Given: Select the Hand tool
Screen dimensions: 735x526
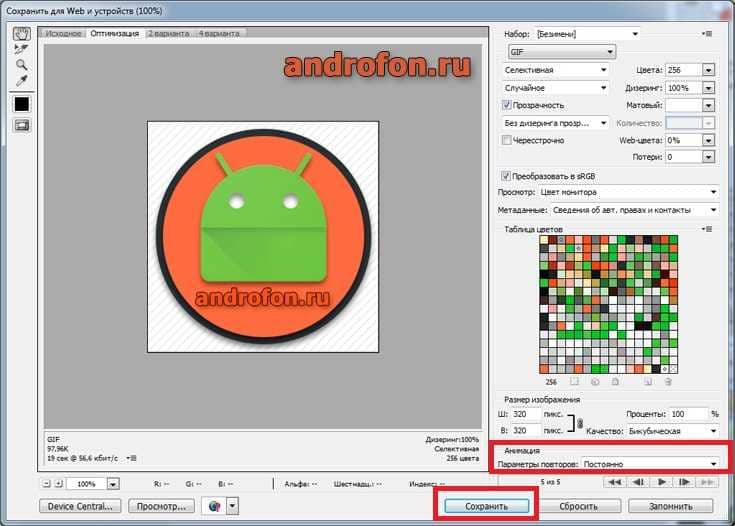Looking at the screenshot, I should pyautogui.click(x=22, y=33).
